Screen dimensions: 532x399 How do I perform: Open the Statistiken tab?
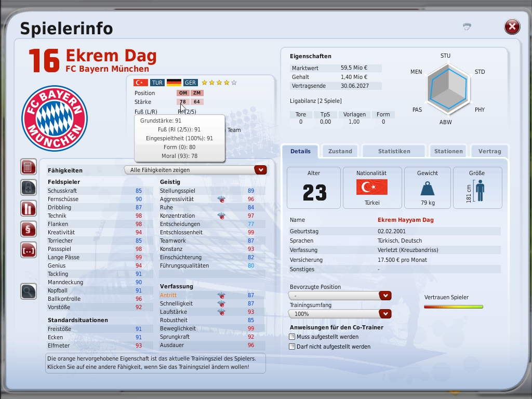click(x=394, y=151)
